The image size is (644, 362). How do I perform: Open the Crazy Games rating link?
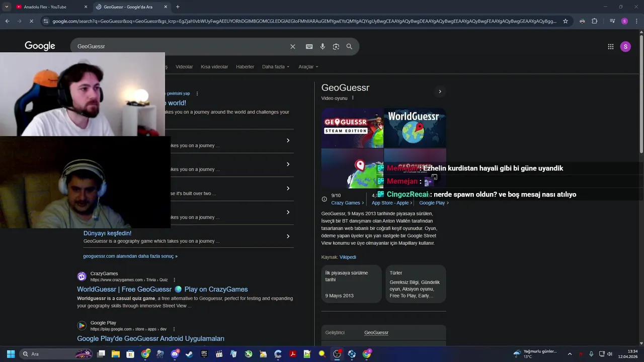(347, 203)
